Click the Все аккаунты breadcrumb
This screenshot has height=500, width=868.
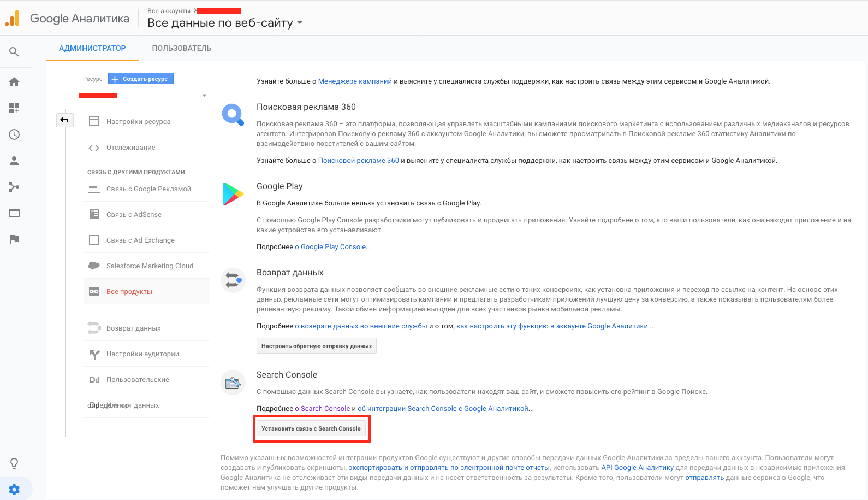point(169,11)
